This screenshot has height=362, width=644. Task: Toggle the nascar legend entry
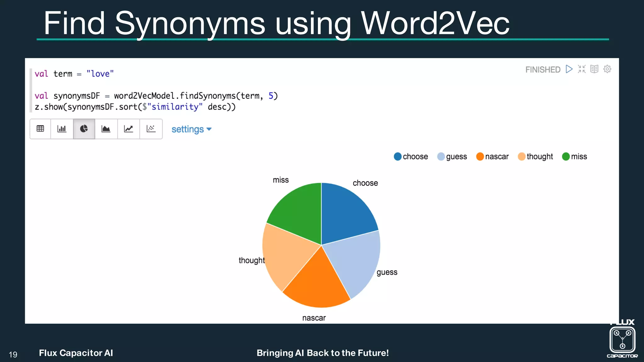[x=492, y=156]
